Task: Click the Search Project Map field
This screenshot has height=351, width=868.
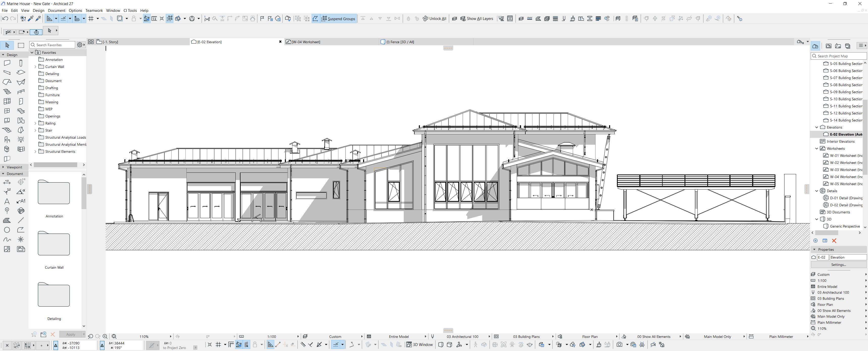Action: (x=839, y=56)
